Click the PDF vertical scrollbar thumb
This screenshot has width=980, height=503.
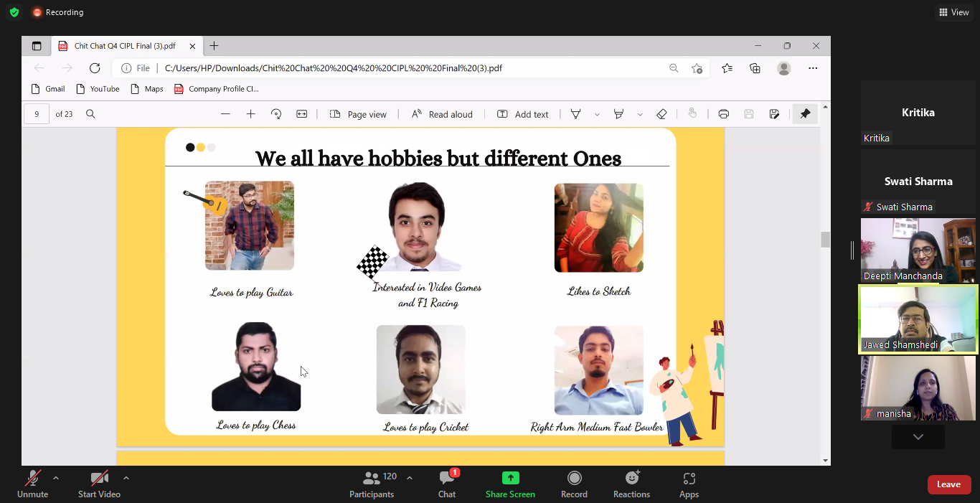point(825,240)
